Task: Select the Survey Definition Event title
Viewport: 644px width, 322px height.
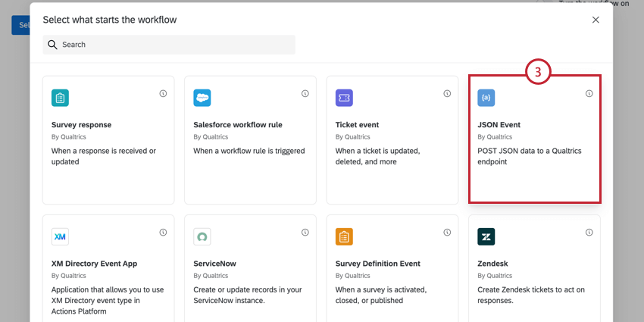Action: pyautogui.click(x=378, y=264)
